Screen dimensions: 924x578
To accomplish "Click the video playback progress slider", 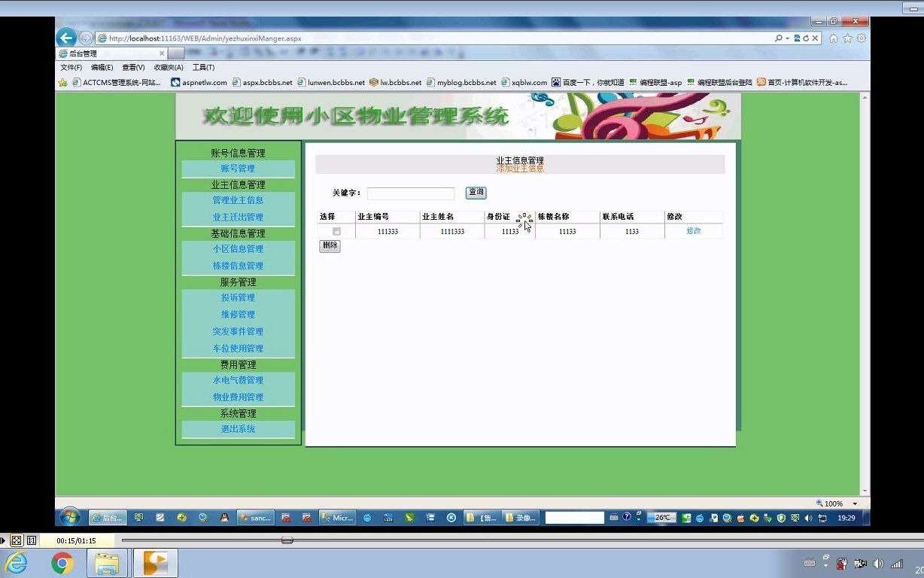I will [x=287, y=540].
